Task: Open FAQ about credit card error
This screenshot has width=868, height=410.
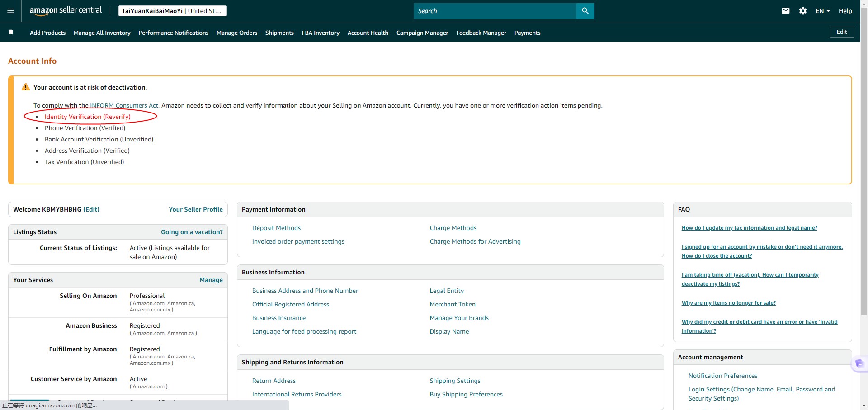Action: pos(759,326)
